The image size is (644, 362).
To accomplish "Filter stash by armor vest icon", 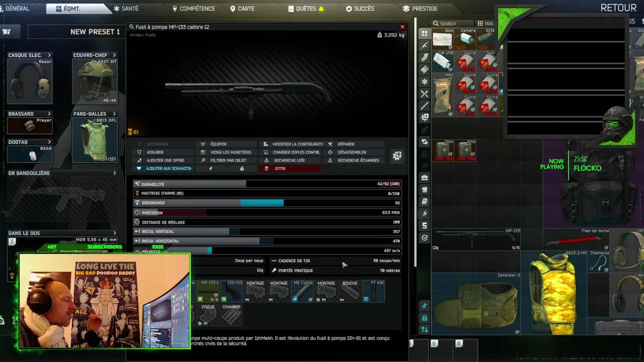I will (425, 190).
